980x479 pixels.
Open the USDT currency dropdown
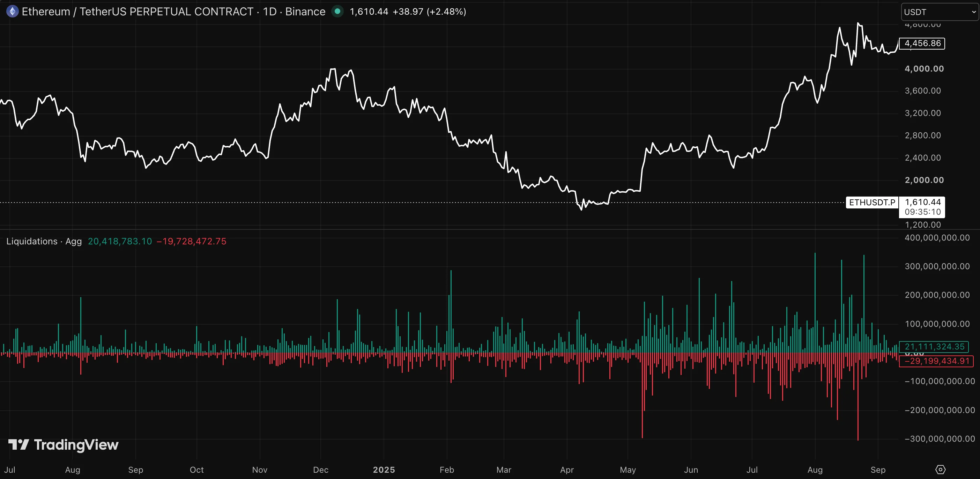[940, 12]
